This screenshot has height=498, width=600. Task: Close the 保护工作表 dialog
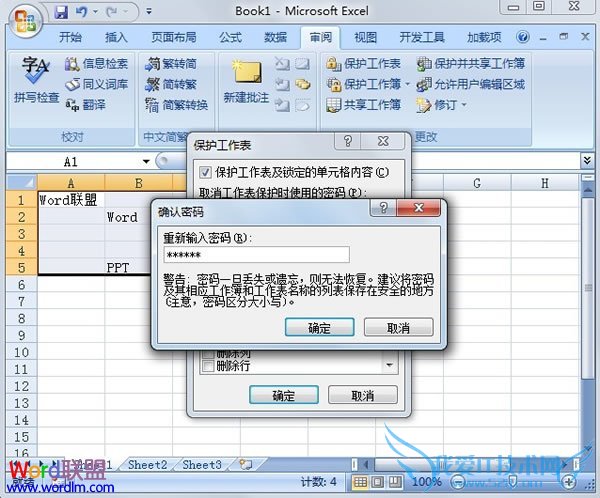pos(383,141)
